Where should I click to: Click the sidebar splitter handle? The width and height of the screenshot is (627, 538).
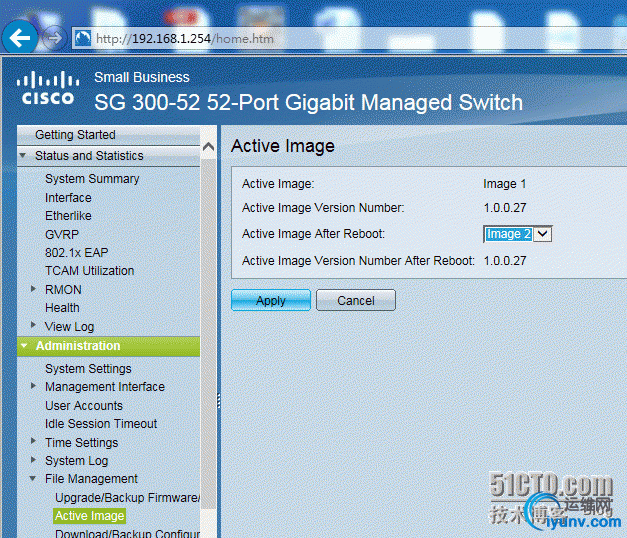(219, 401)
